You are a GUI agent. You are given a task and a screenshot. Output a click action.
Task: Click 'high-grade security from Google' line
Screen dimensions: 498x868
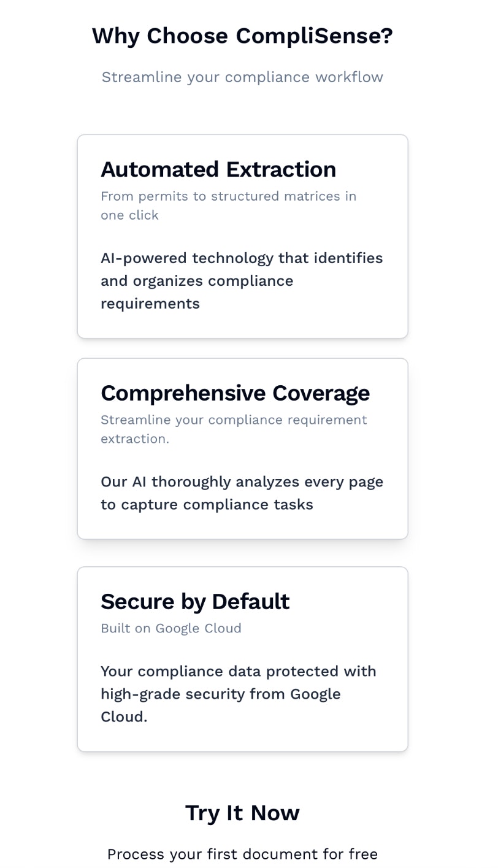tap(221, 694)
